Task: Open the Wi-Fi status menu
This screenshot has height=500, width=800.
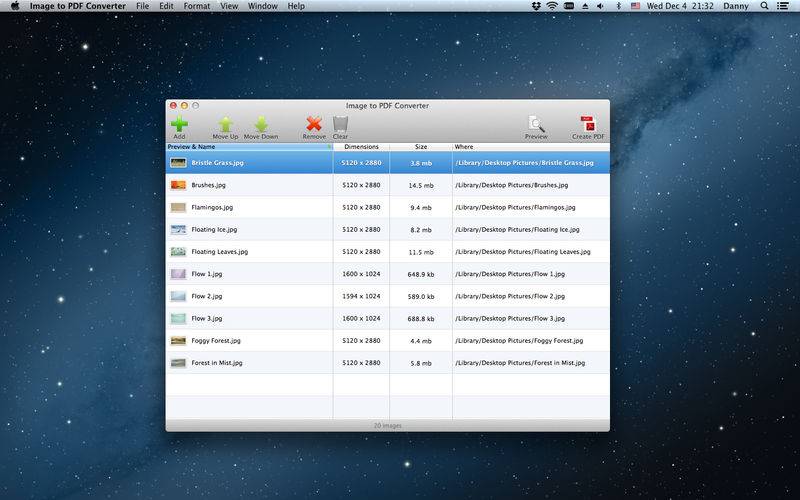Action: pyautogui.click(x=552, y=6)
